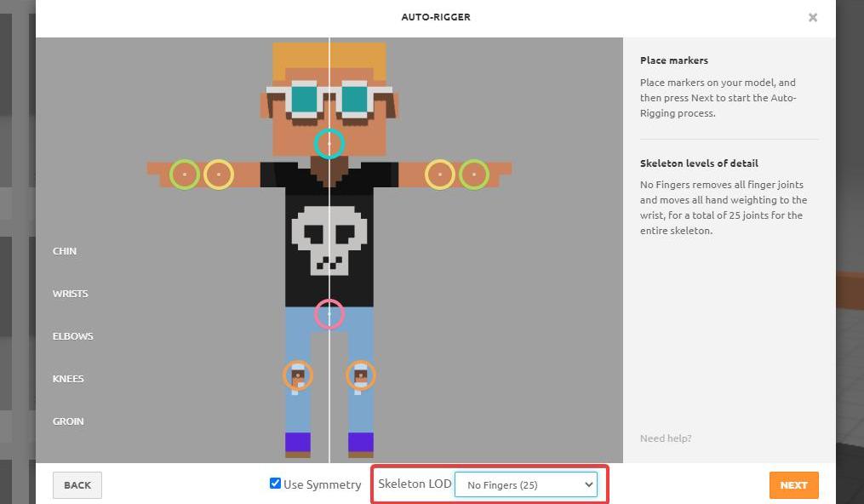Click the orange knee marker on left leg
This screenshot has width=864, height=504.
(x=298, y=375)
